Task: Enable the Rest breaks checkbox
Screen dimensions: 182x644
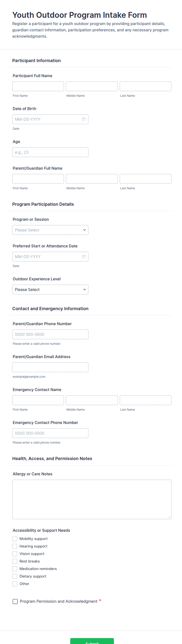Action: coord(15,561)
